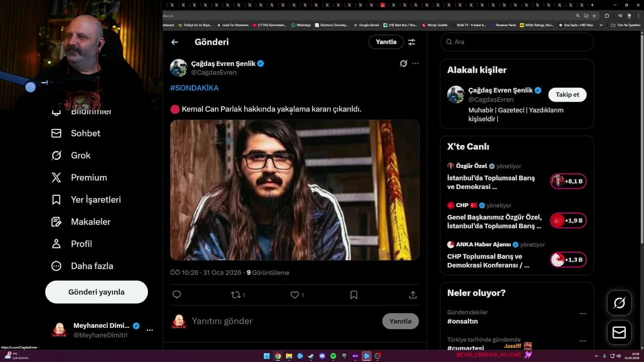Click the #onsaltın trending topic
The width and height of the screenshot is (644, 362).
pos(462,321)
